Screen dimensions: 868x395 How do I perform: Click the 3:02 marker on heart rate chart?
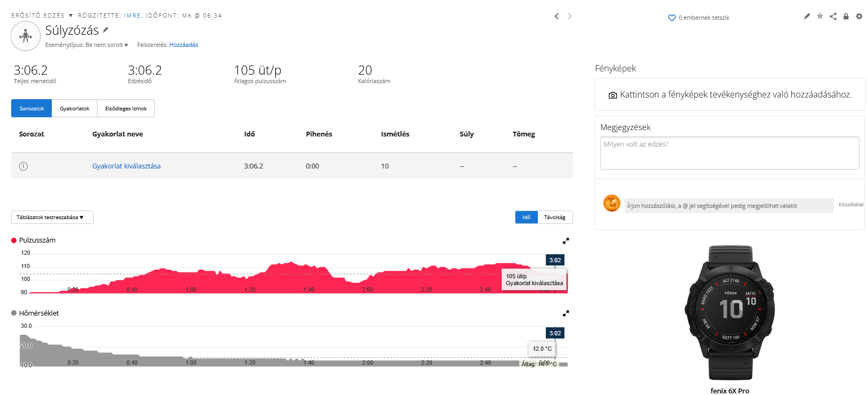click(555, 260)
